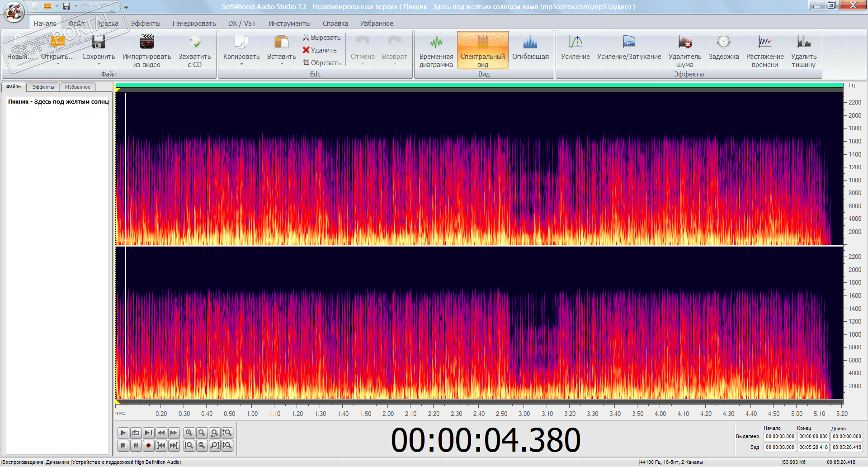Import audio from video via clapperboard icon
Screen dimensions: 868x467
(147, 42)
